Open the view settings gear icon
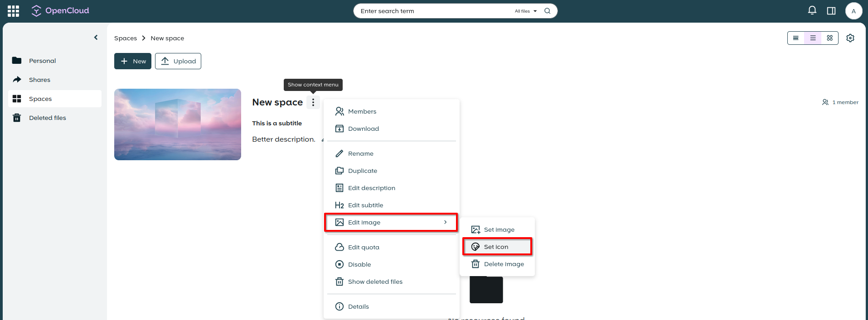This screenshot has height=320, width=868. [850, 38]
